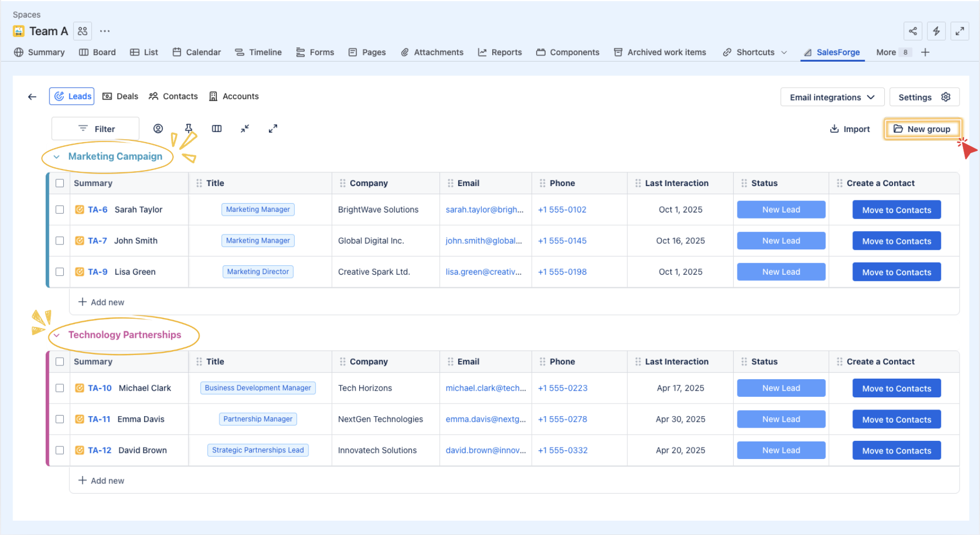Collapse the Marketing Campaign group
This screenshot has height=535, width=980.
(x=57, y=157)
